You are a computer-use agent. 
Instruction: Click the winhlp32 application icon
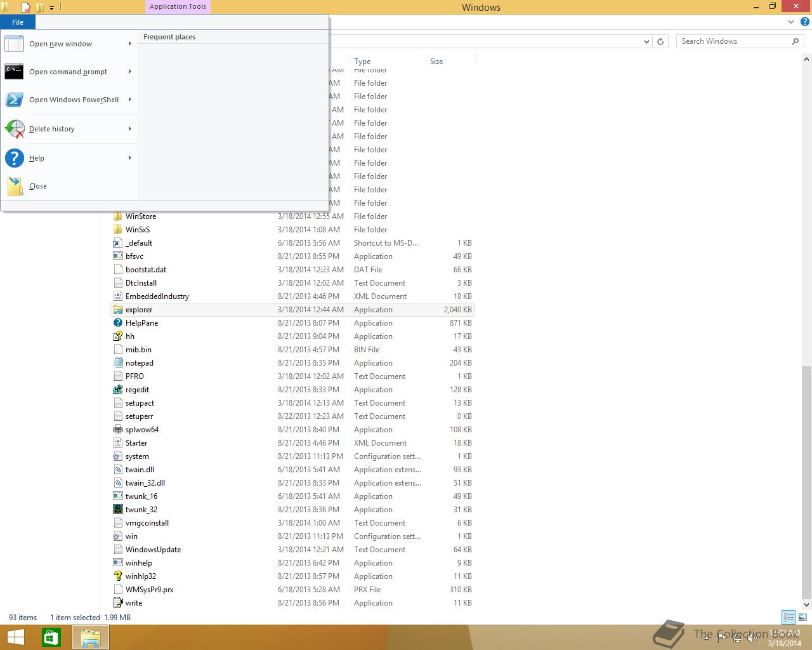pyautogui.click(x=117, y=576)
